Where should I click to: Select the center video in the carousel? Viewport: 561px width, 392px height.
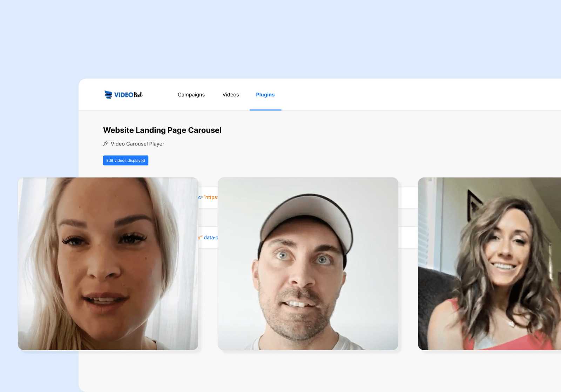(308, 263)
